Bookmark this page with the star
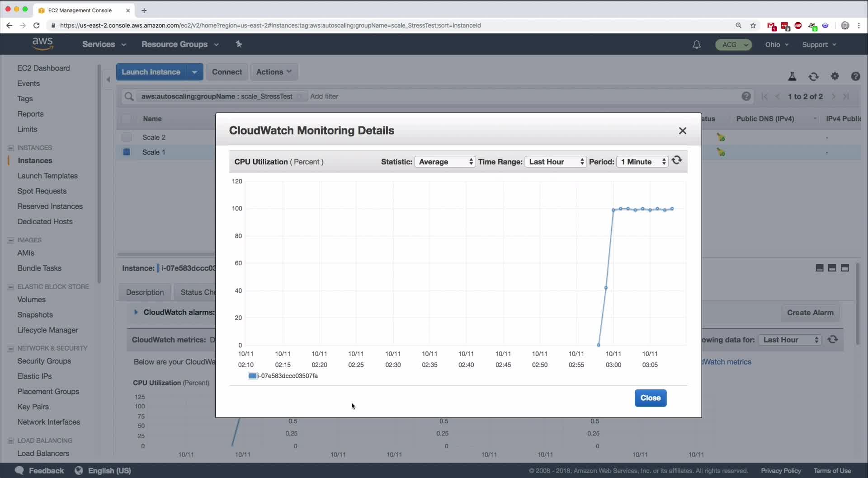868x478 pixels. [x=753, y=25]
